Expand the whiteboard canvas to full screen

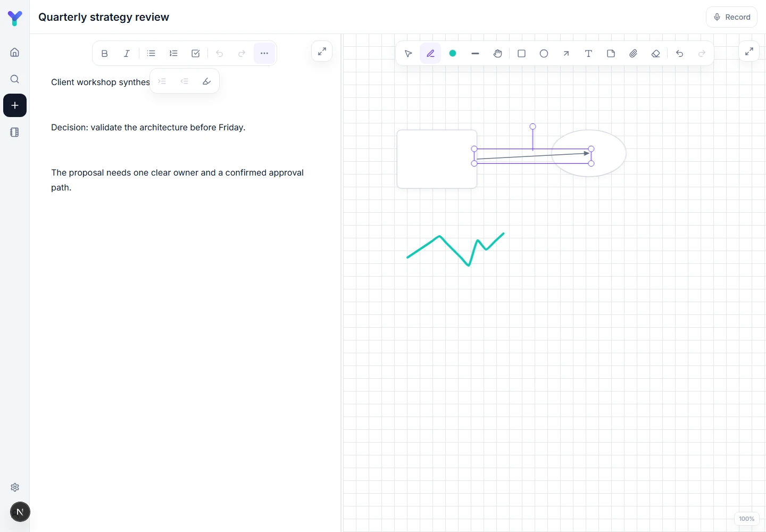pos(749,51)
